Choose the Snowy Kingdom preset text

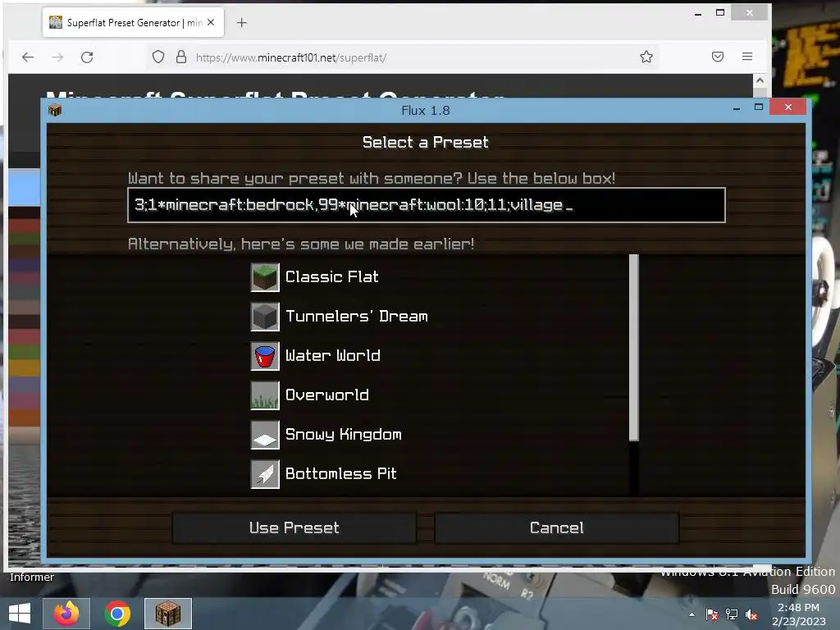[344, 434]
